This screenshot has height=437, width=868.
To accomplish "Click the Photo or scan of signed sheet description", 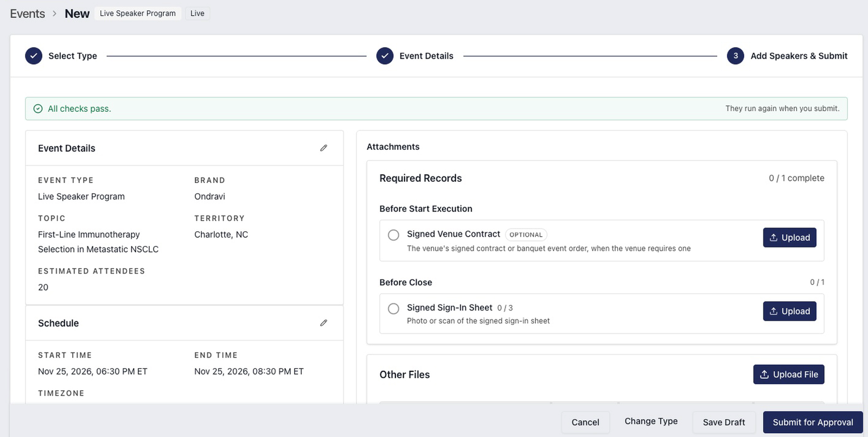I will click(478, 321).
